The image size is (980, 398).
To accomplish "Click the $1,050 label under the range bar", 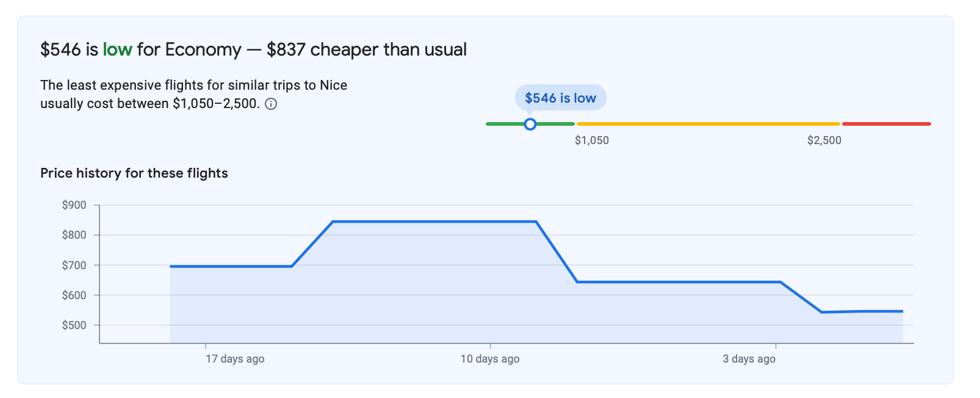I will pos(591,140).
